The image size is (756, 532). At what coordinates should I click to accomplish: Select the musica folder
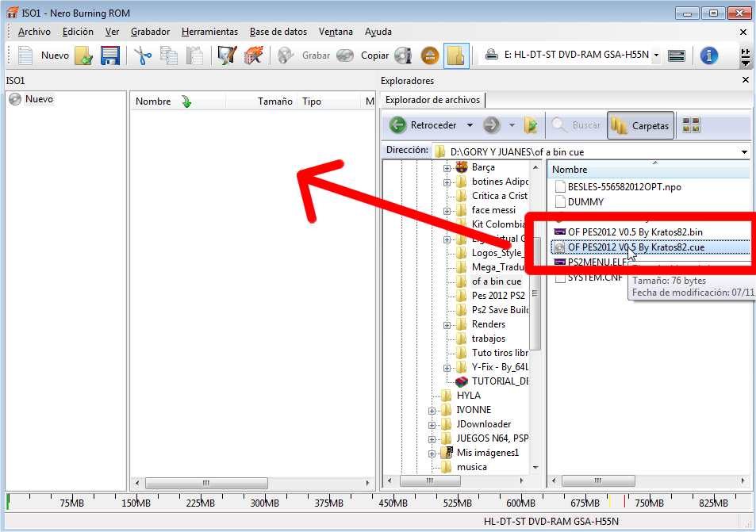tap(471, 467)
